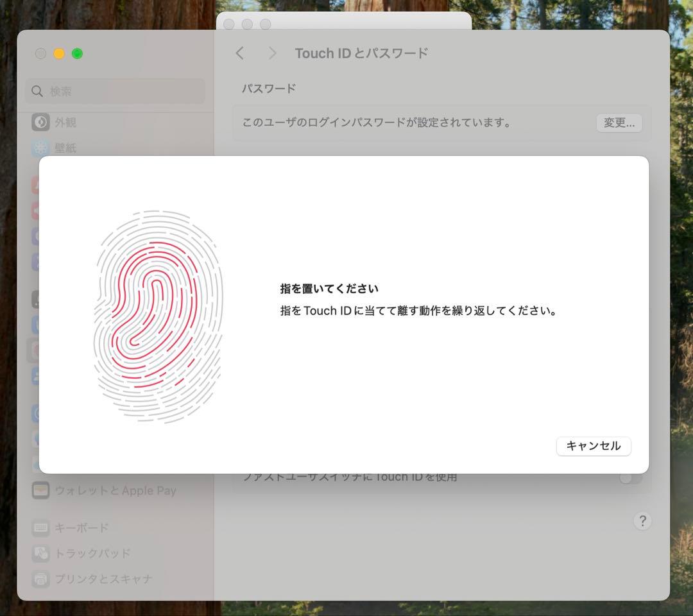Open the 壁紙 (Wallpaper) settings icon
The width and height of the screenshot is (693, 616).
(x=41, y=148)
